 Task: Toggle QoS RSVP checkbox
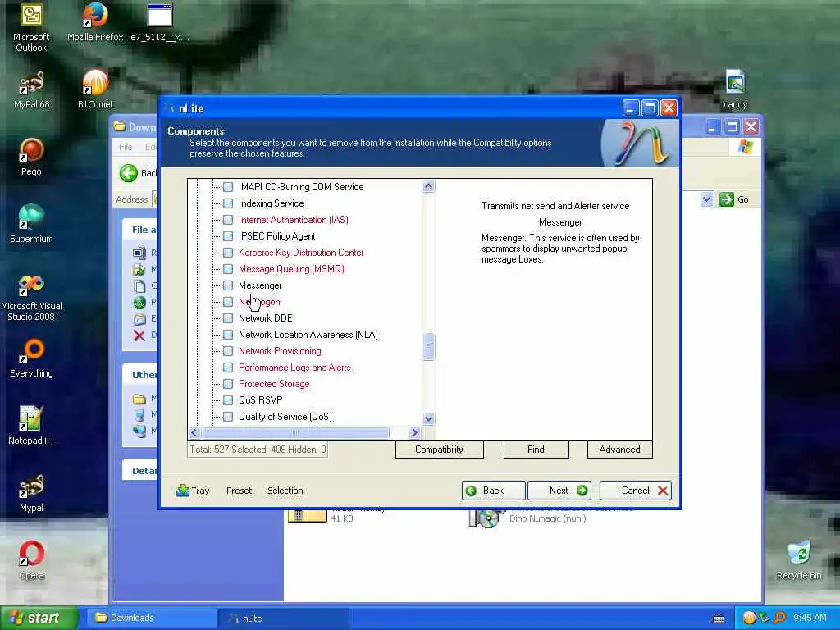[x=228, y=400]
